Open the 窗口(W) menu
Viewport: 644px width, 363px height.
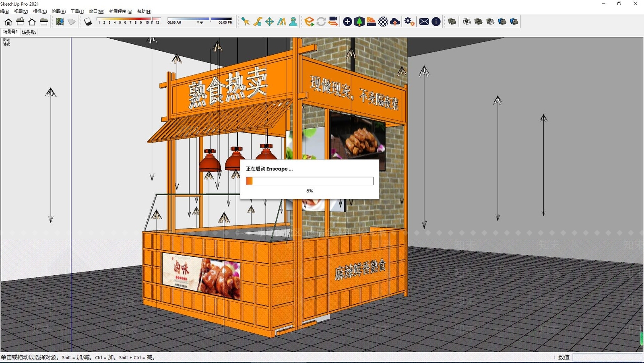point(97,11)
